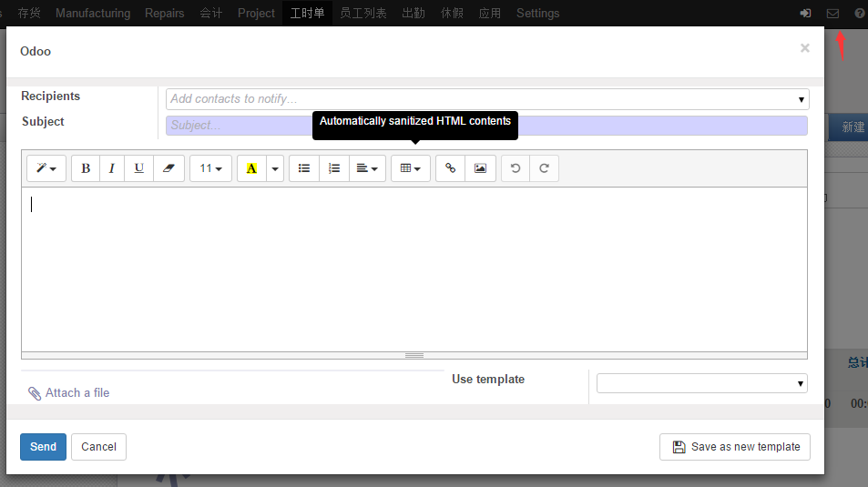The height and width of the screenshot is (487, 868).
Task: Expand the paragraph alignment dropdown
Action: pos(367,168)
